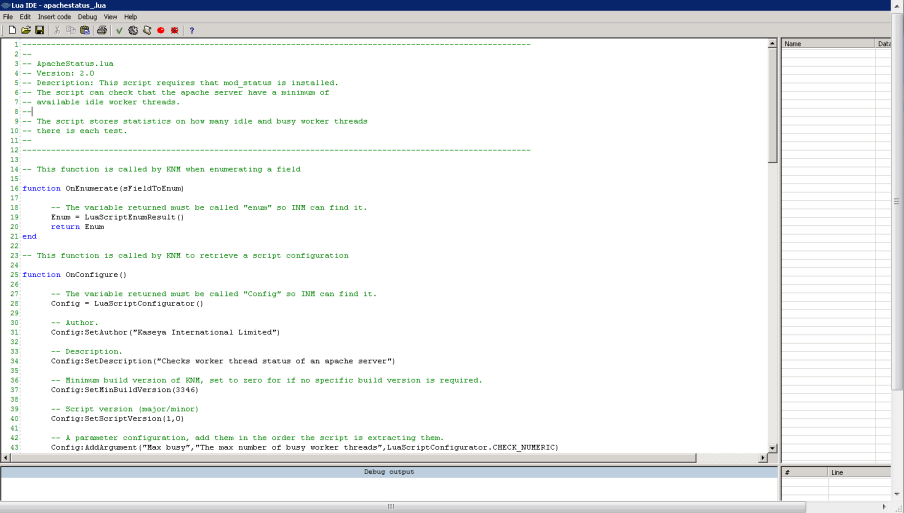
Task: Click the editor's vertical scrollbar up arrow
Action: [772, 44]
